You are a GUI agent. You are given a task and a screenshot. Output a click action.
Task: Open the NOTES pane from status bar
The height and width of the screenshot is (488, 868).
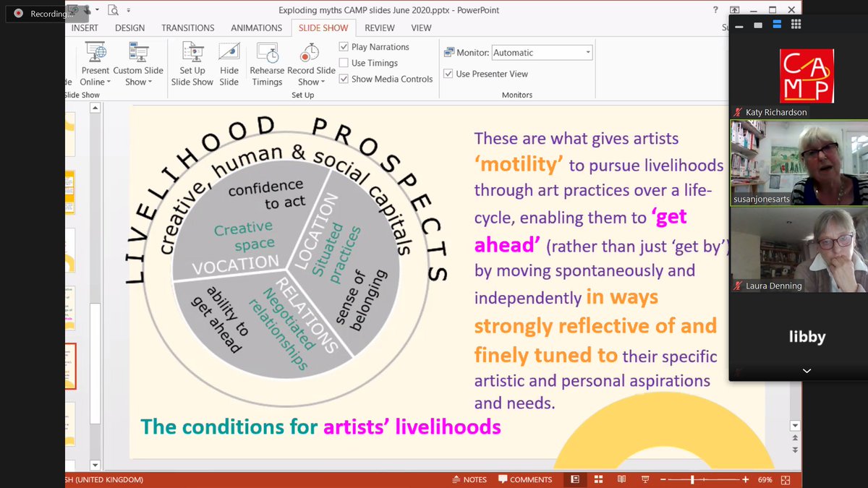tap(469, 479)
